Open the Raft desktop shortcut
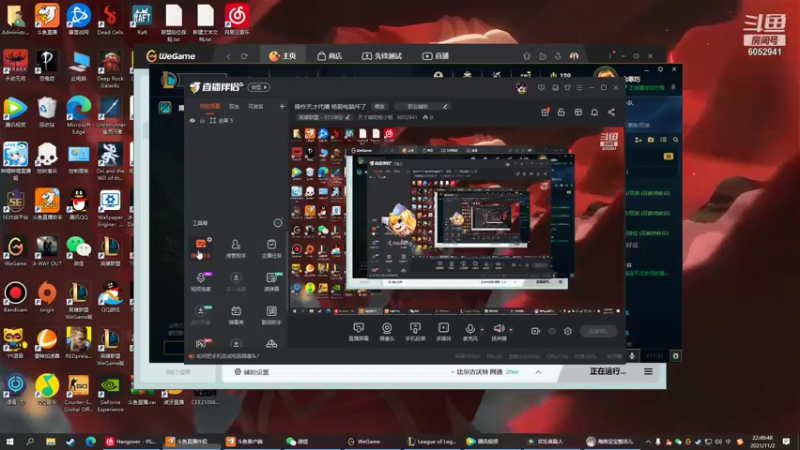Screen dimensions: 800x450 [x=142, y=19]
